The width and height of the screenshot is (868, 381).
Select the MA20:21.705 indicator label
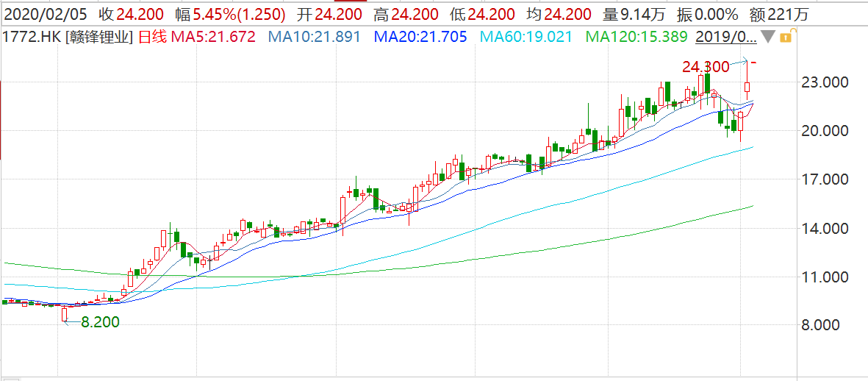click(x=420, y=36)
